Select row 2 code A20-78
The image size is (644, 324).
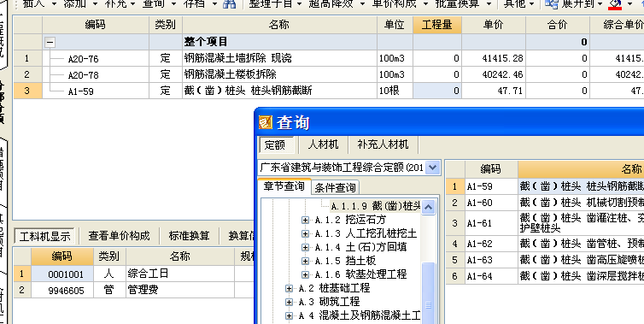84,75
